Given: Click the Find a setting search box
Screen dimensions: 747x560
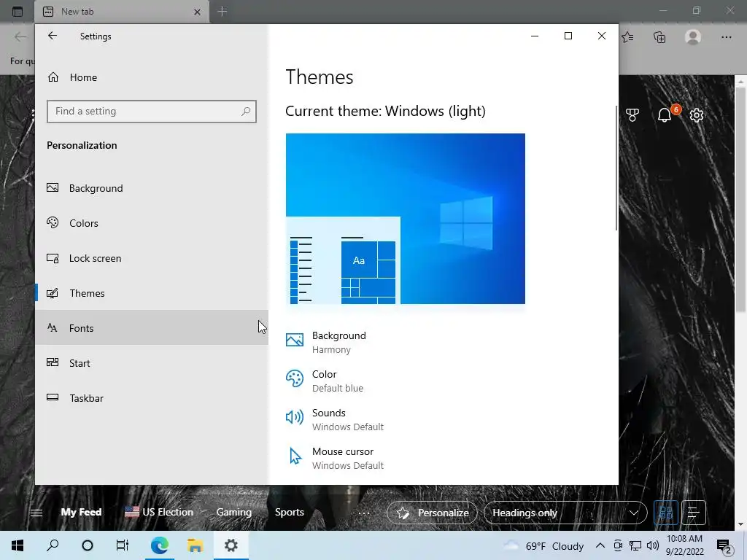Looking at the screenshot, I should point(152,112).
